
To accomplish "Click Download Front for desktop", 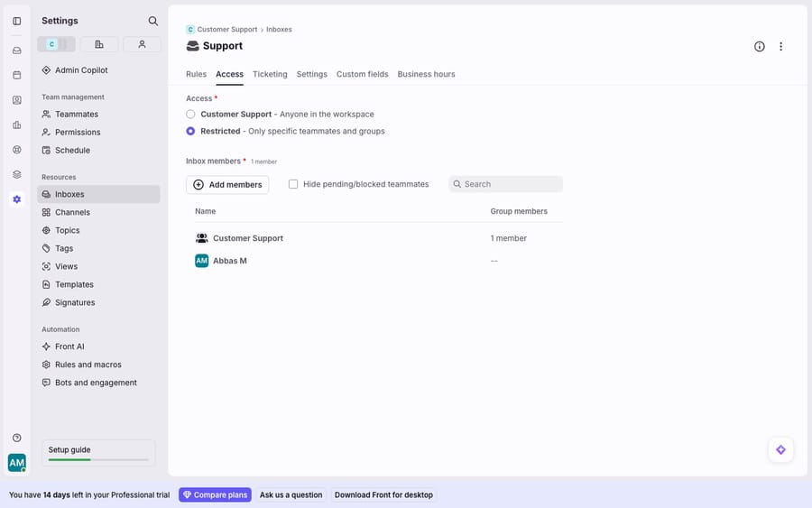I will point(383,495).
